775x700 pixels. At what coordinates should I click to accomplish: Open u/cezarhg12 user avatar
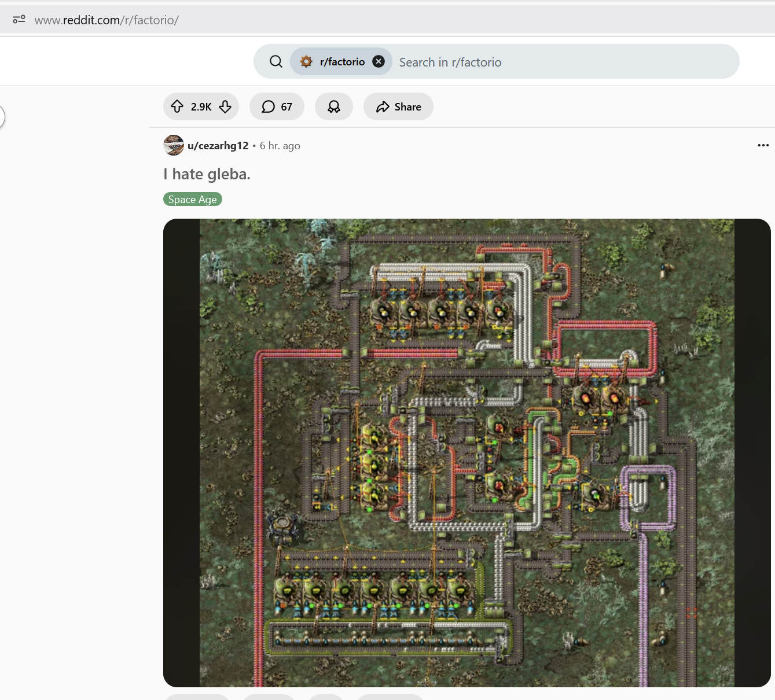click(x=174, y=145)
